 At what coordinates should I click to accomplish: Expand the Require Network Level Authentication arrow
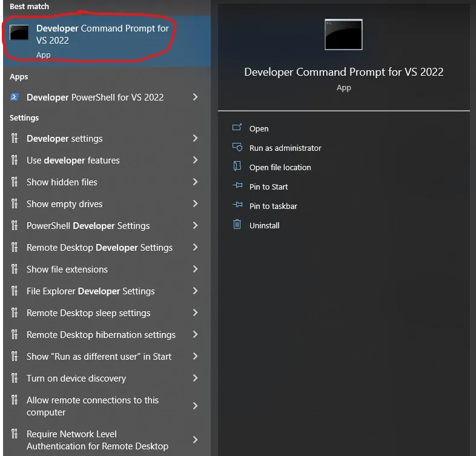coord(196,440)
